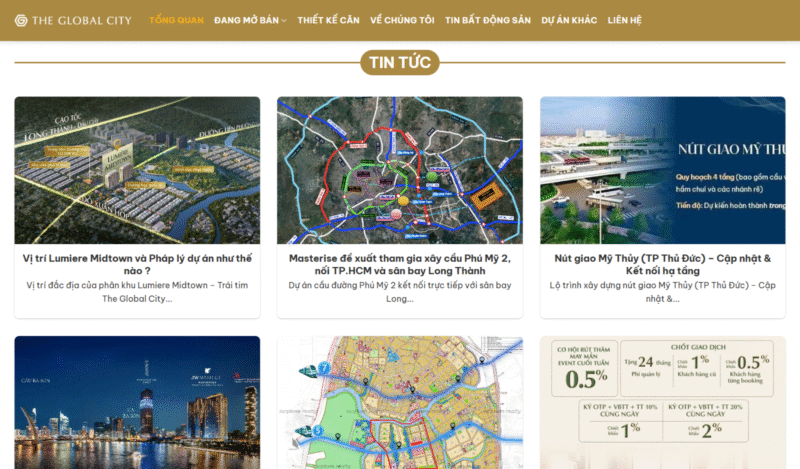Click the Nút giao Mỹ Thủy image
This screenshot has height=469, width=800.
(x=662, y=170)
